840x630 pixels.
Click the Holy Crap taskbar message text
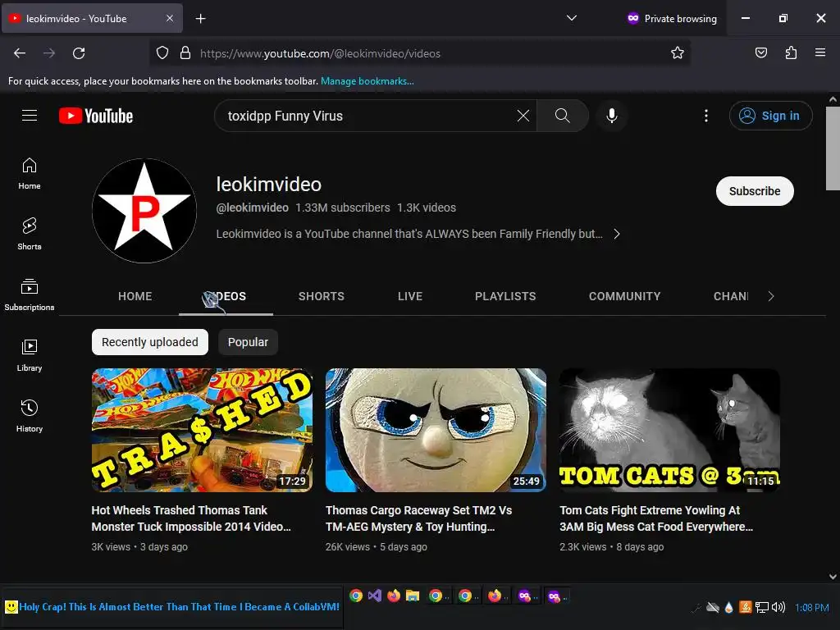(179, 607)
